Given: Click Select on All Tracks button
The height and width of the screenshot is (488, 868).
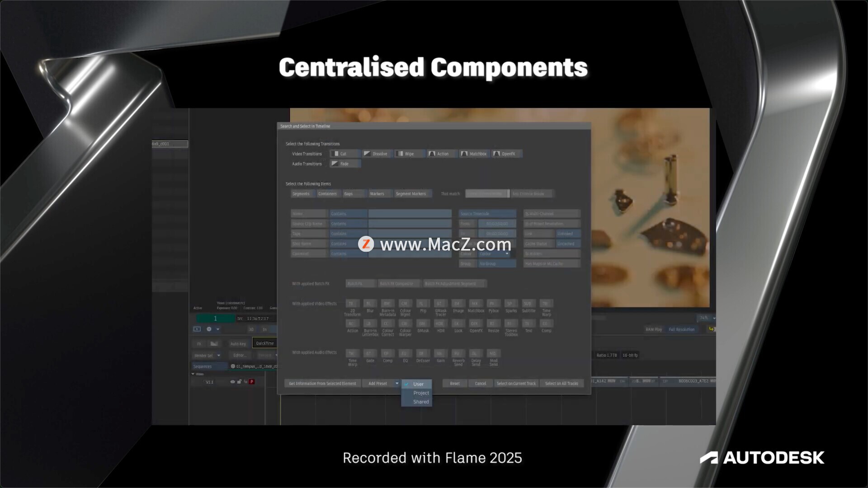Looking at the screenshot, I should (561, 384).
